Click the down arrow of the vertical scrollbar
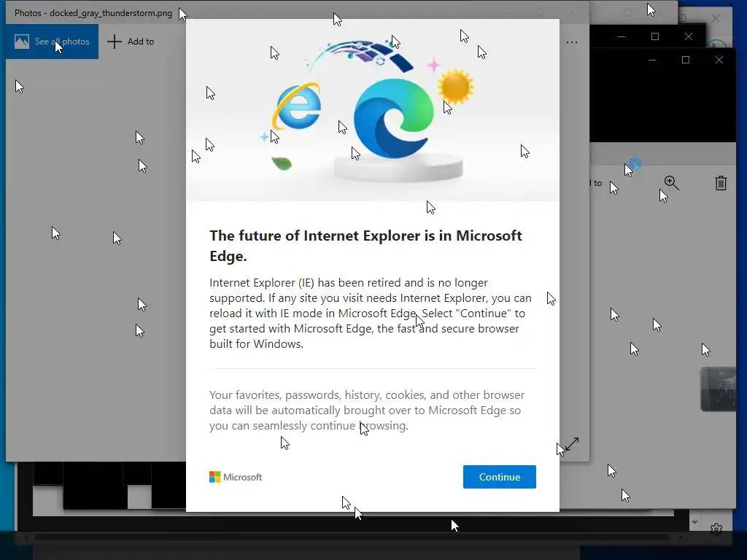 point(694,522)
